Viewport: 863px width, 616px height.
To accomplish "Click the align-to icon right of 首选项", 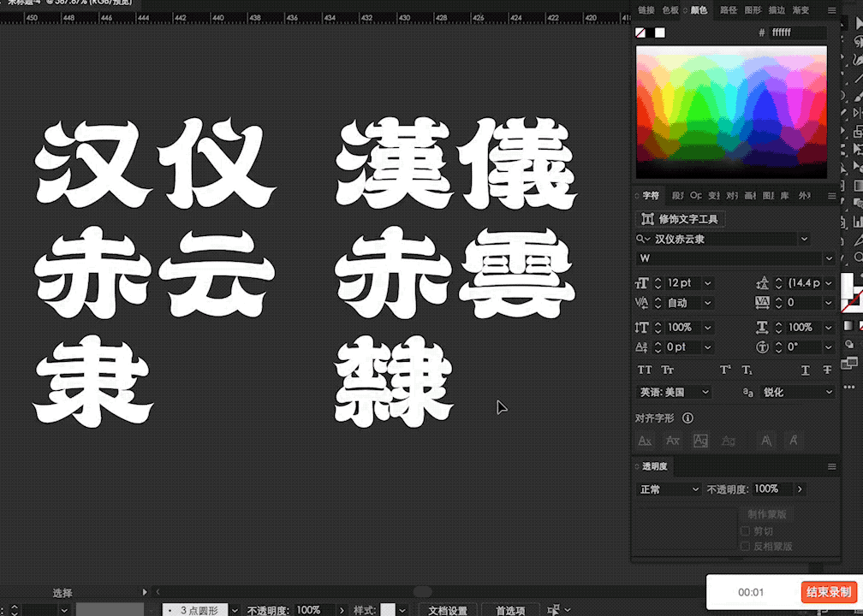I will click(x=555, y=609).
